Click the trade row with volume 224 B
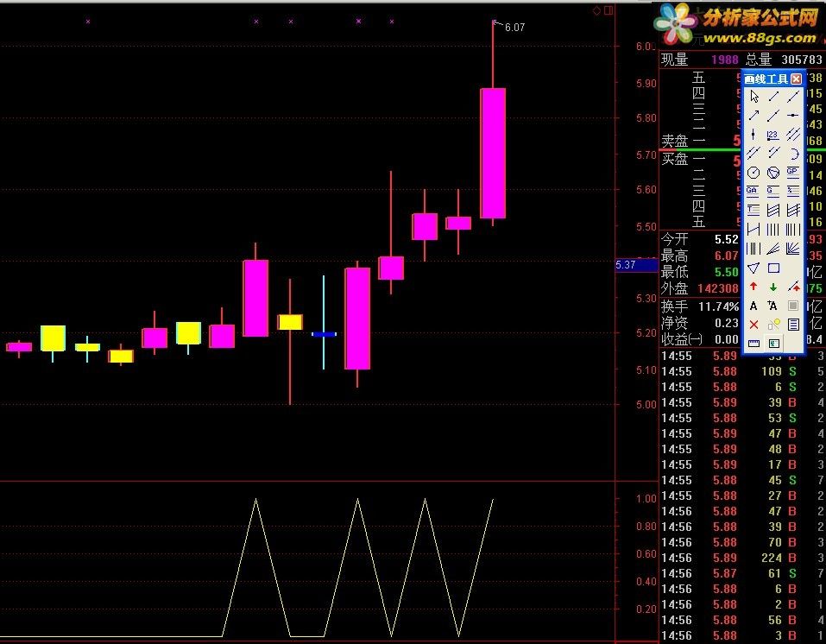Image resolution: width=826 pixels, height=644 pixels. (742, 558)
